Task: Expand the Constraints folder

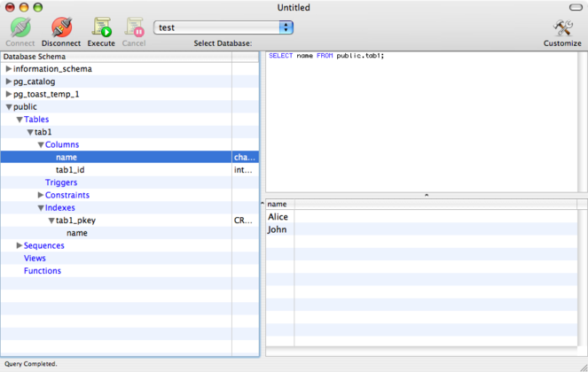Action: (x=41, y=195)
